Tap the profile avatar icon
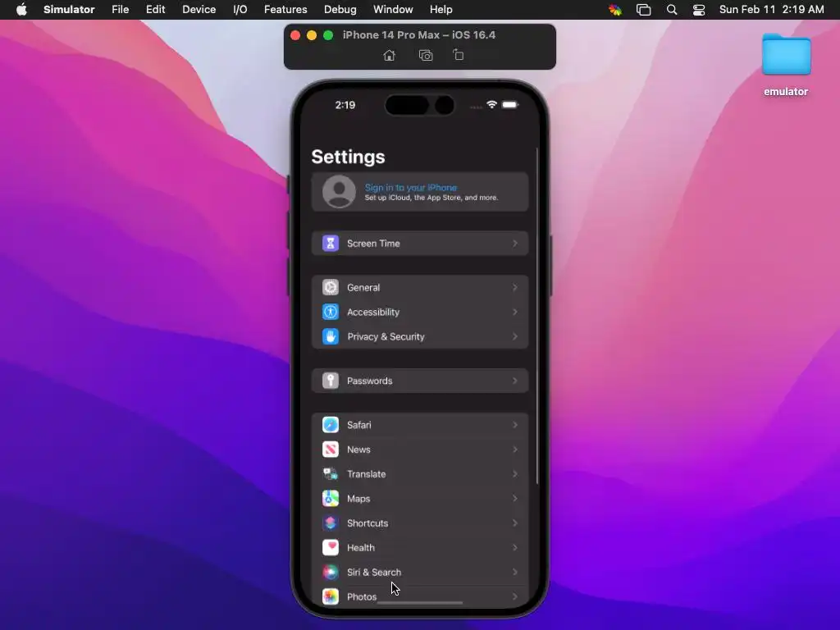840x630 pixels. pos(339,191)
